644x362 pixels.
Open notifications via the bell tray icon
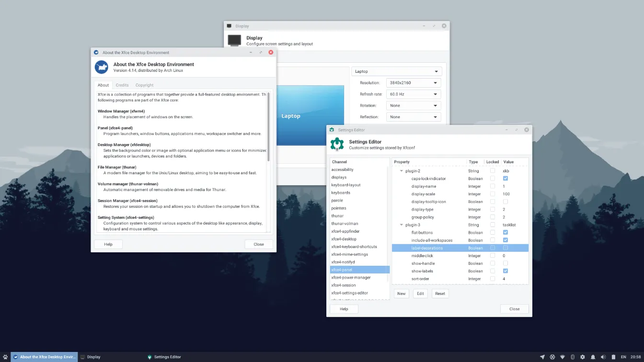(x=593, y=357)
